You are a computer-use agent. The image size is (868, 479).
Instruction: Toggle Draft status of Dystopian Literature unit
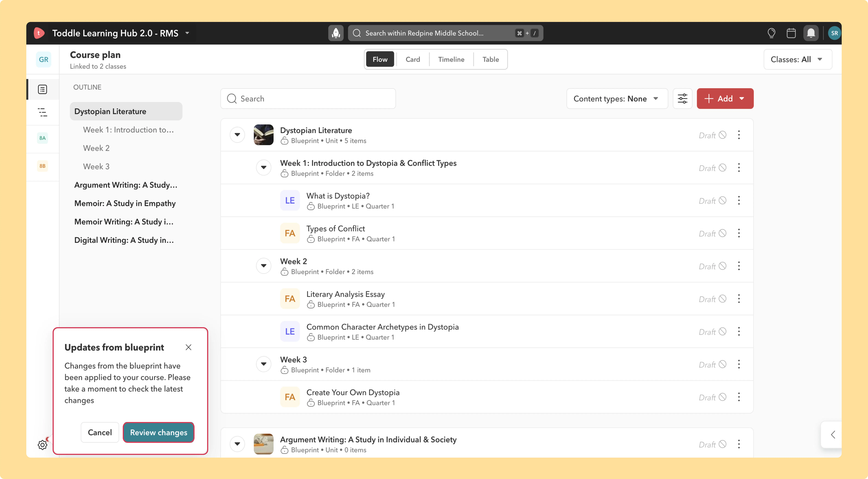coord(712,135)
